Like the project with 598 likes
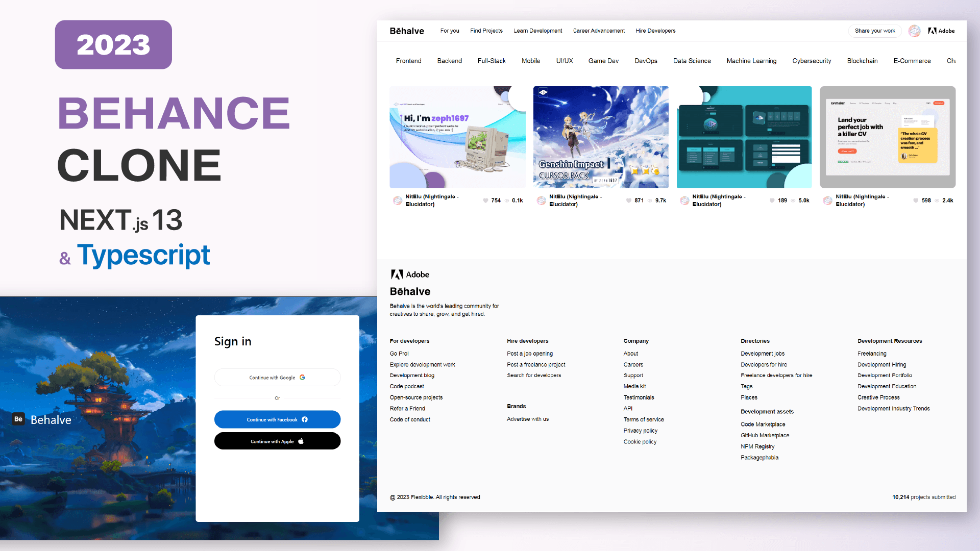The image size is (980, 551). [x=916, y=201]
